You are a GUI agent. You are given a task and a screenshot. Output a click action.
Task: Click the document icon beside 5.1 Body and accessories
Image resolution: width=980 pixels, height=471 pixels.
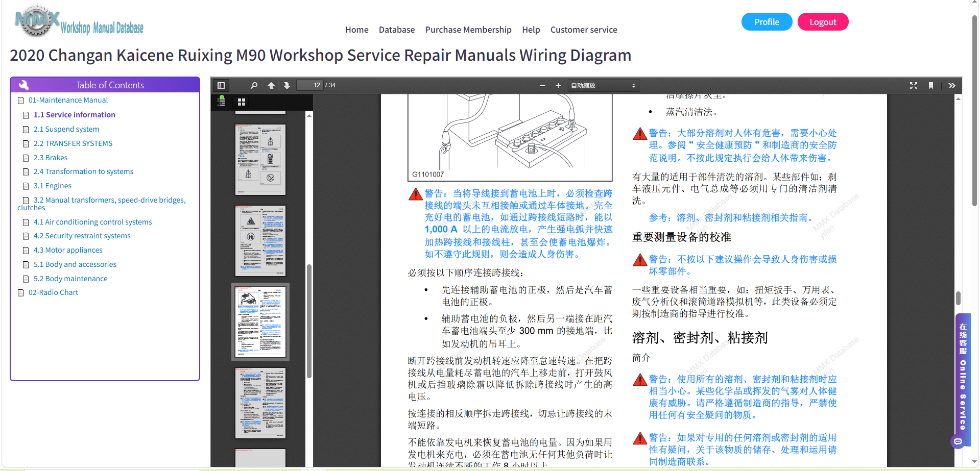pyautogui.click(x=26, y=265)
